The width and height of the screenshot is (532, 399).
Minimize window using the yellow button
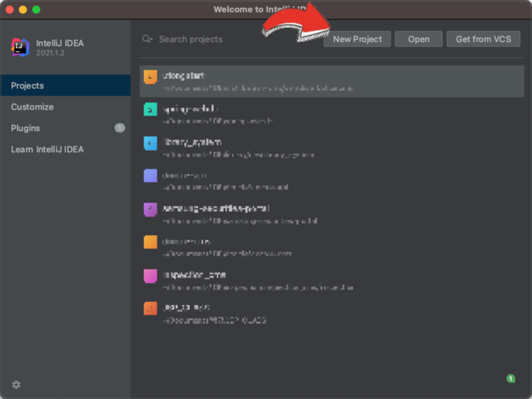23,9
